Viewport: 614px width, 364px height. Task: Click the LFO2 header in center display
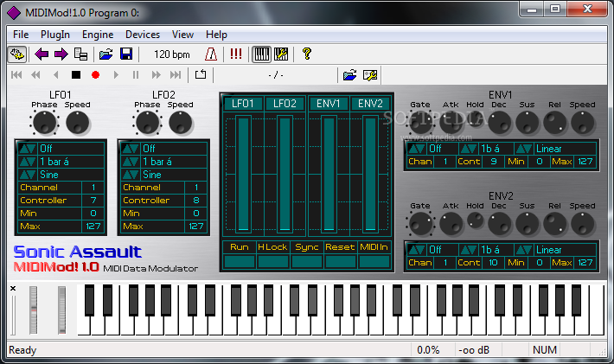click(x=285, y=104)
